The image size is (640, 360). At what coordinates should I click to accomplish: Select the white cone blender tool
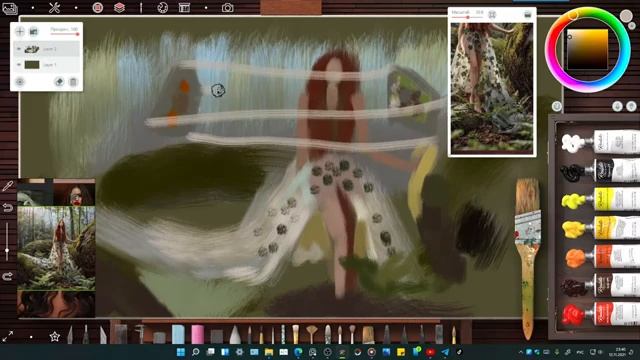(235, 334)
